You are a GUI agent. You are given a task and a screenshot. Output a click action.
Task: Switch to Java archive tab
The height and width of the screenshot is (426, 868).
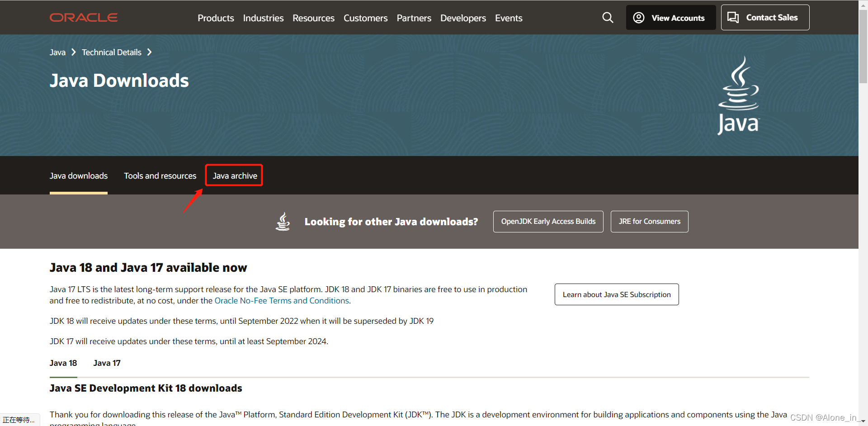235,176
